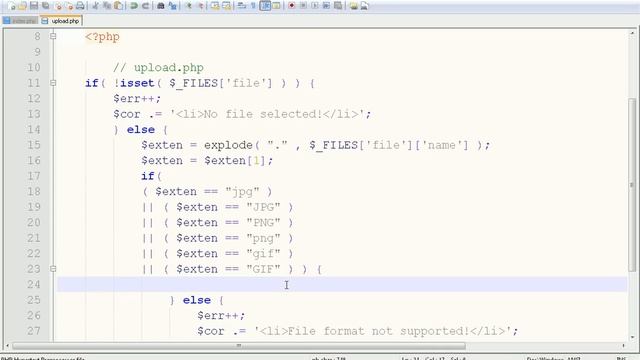Switch to the first document tab beside upload.php
Screen dimensions: 640x360
tap(20, 21)
